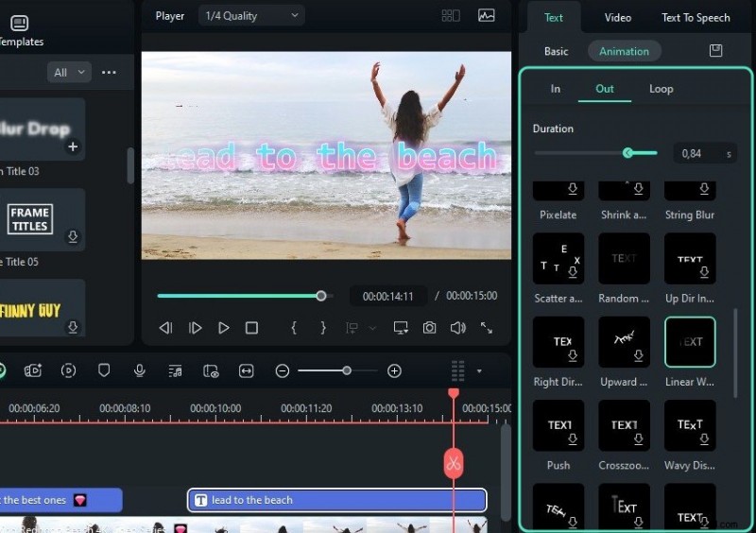
Task: Select the Crosszoom animation preset
Action: pos(624,425)
